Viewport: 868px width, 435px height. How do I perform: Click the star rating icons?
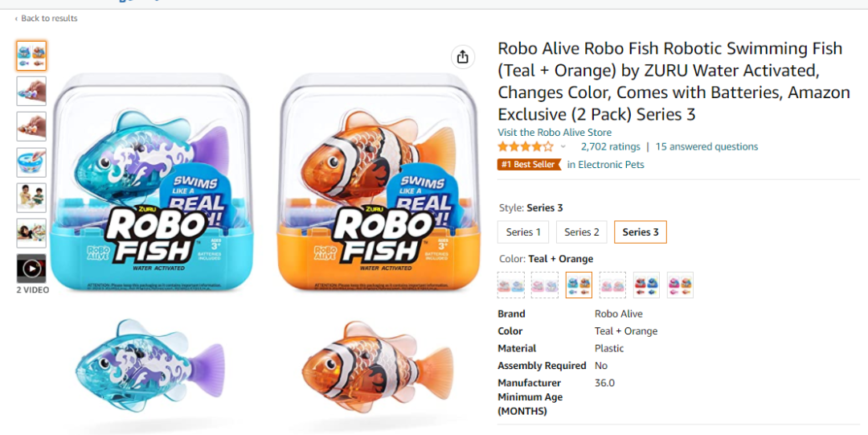[x=525, y=146]
